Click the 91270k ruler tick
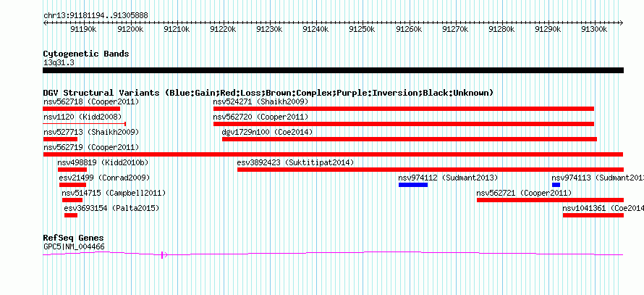 pyautogui.click(x=455, y=29)
